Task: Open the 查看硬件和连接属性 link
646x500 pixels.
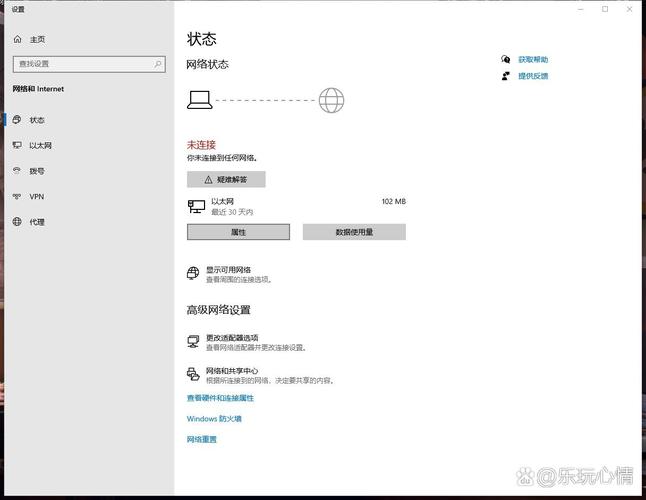Action: 220,398
